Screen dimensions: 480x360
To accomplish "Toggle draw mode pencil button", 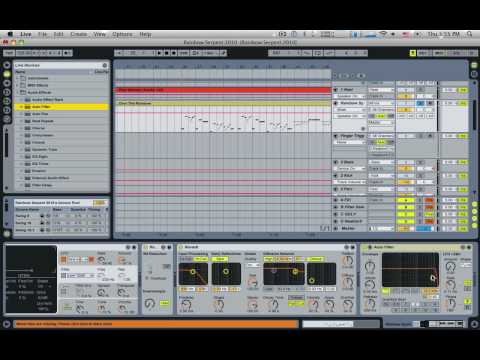I will coord(223,53).
